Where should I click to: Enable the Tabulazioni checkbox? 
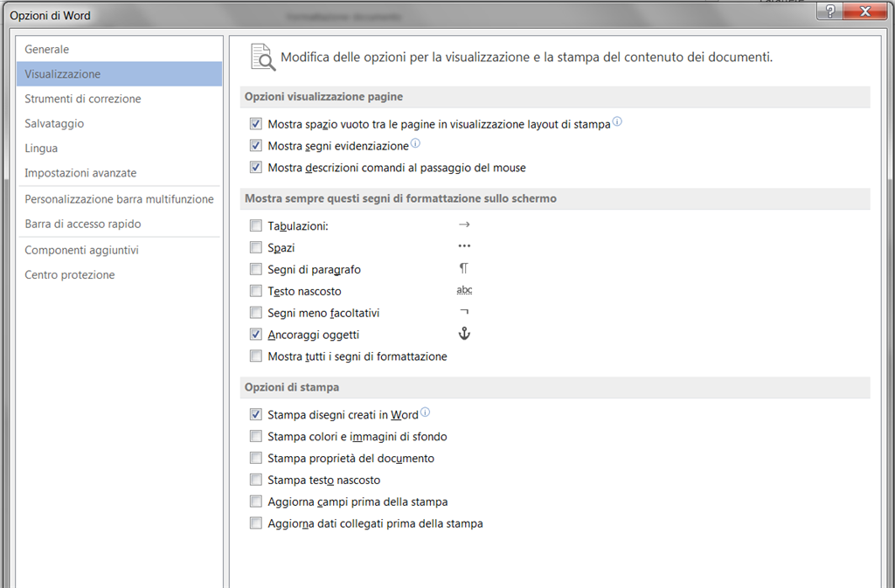(x=256, y=225)
